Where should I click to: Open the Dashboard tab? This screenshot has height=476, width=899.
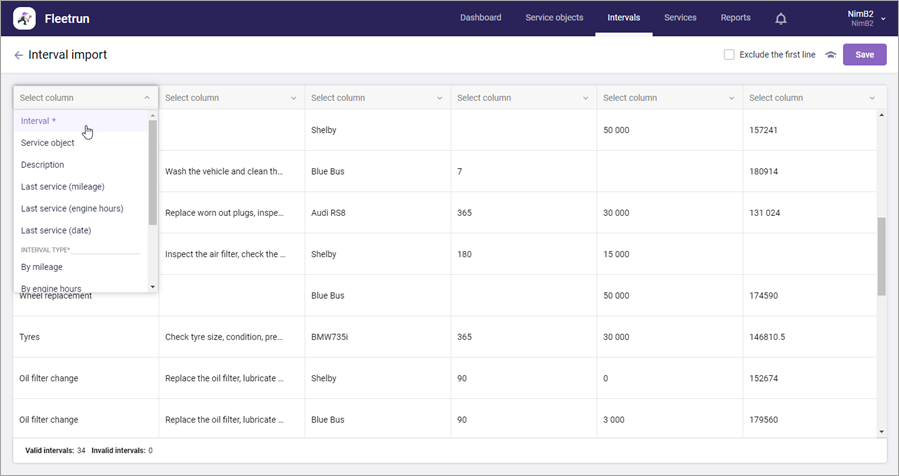(x=480, y=18)
